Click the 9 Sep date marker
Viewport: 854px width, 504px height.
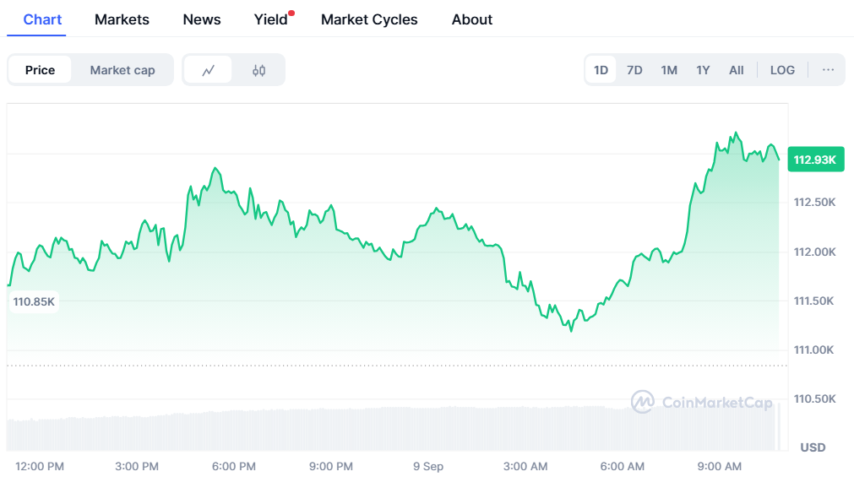pos(428,466)
